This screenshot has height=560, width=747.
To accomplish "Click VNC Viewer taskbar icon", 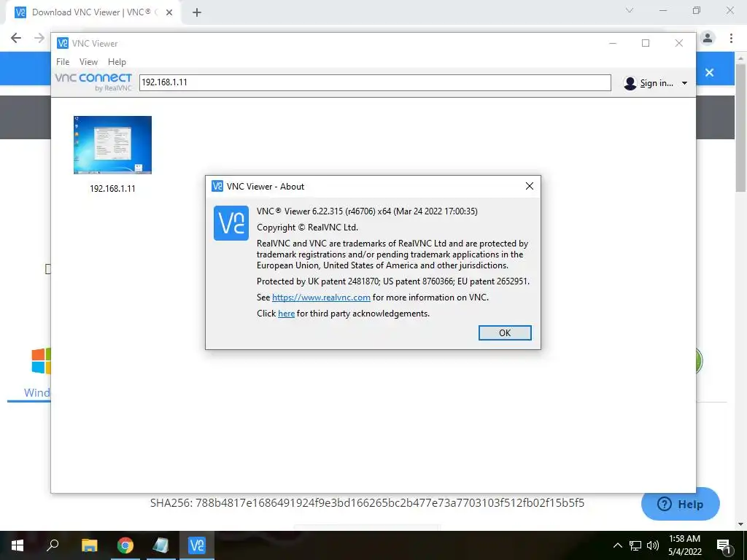I will (197, 545).
